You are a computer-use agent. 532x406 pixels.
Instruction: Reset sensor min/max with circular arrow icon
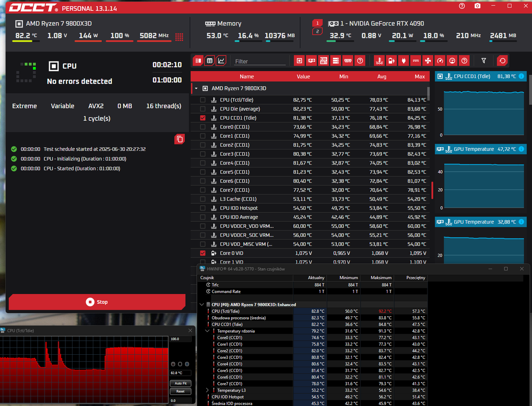pos(503,61)
